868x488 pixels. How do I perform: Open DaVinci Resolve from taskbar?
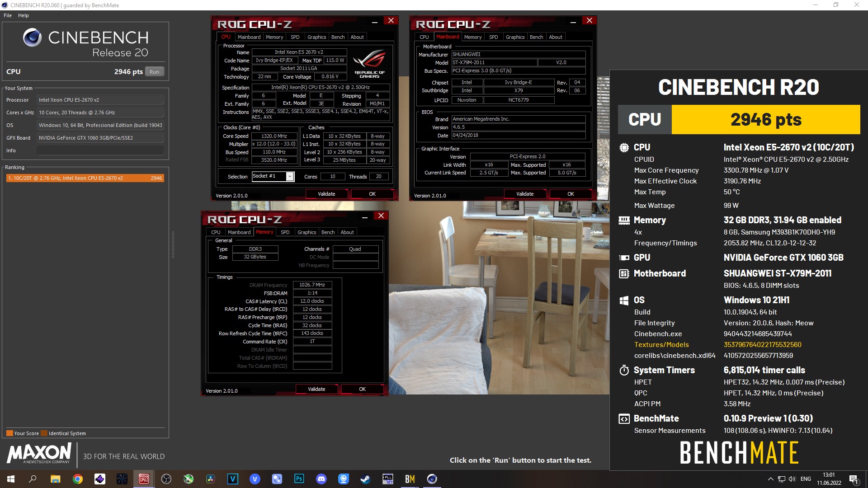[x=211, y=479]
